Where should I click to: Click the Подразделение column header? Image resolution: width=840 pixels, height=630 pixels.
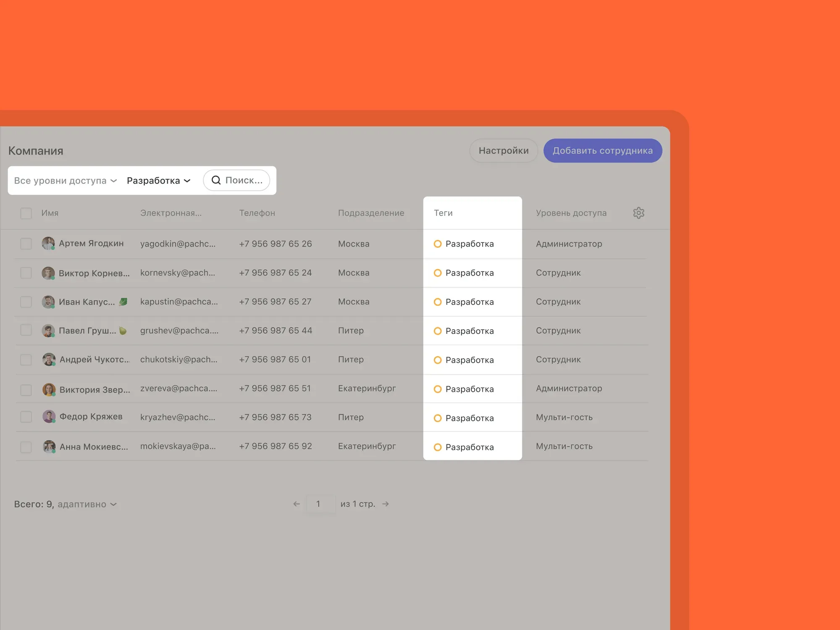coord(371,213)
